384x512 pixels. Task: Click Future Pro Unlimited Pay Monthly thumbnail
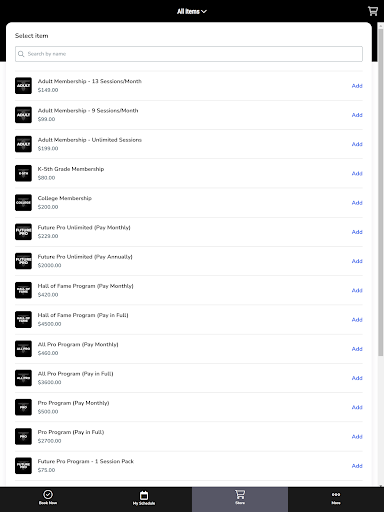tap(23, 232)
